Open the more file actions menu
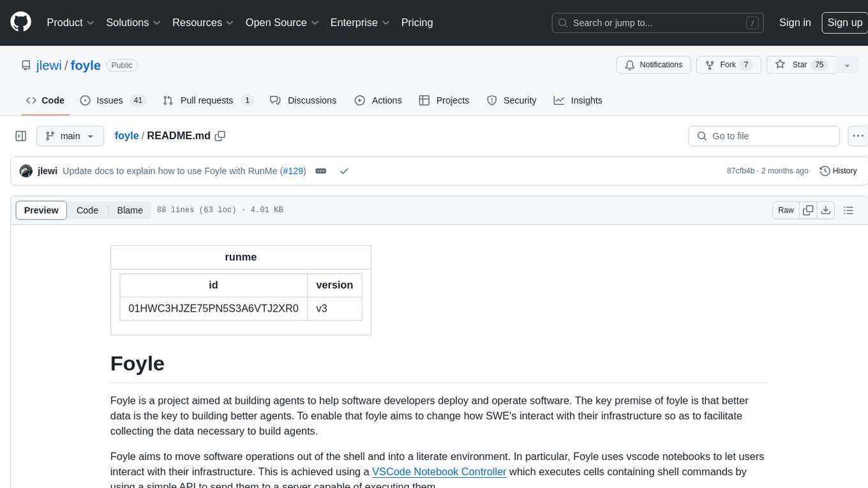This screenshot has width=868, height=488. [x=858, y=136]
